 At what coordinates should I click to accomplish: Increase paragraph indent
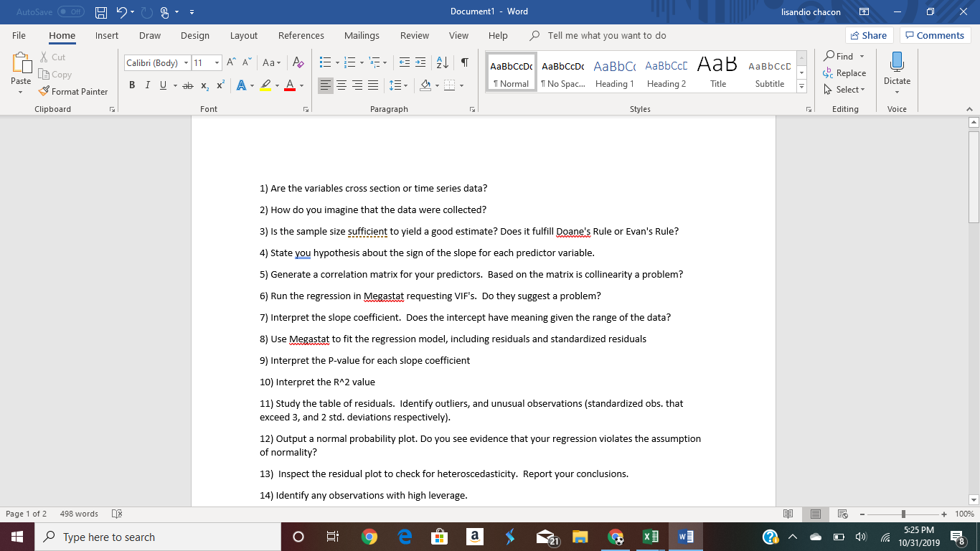pyautogui.click(x=420, y=63)
